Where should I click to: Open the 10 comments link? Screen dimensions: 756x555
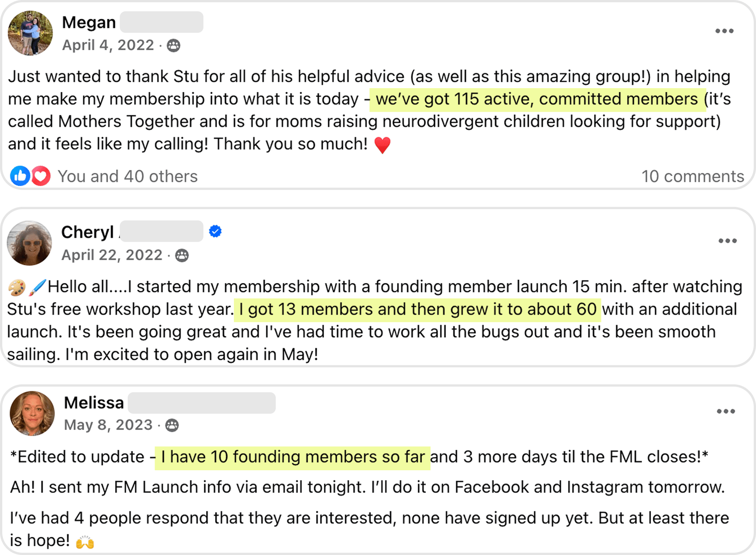692,176
